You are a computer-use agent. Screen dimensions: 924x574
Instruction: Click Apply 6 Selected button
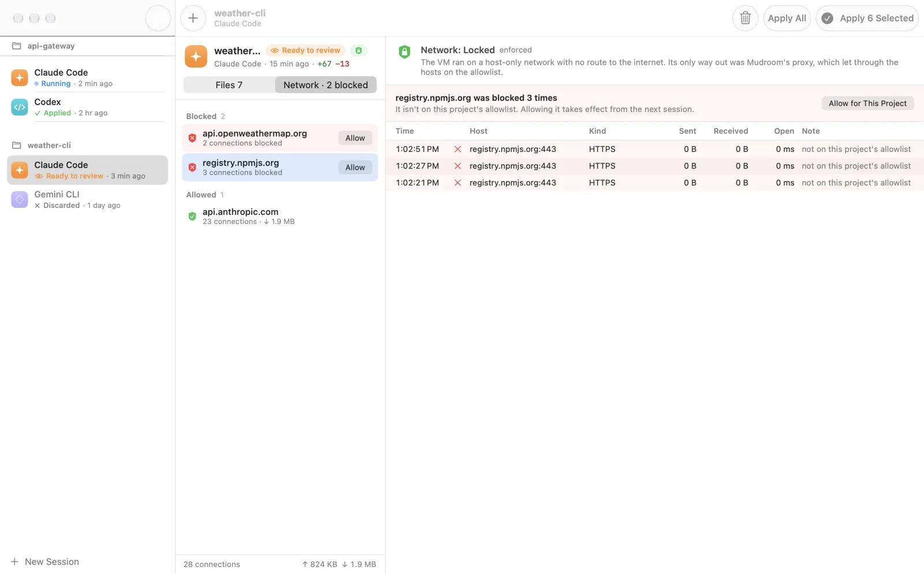pyautogui.click(x=867, y=18)
